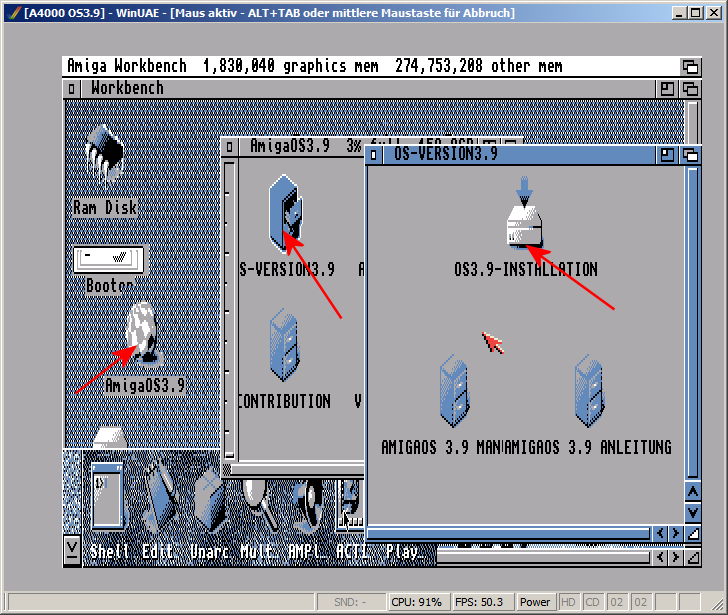728x615 pixels.
Task: Open the AmigaOS3.9 CD icon on Workbench
Action: point(143,333)
